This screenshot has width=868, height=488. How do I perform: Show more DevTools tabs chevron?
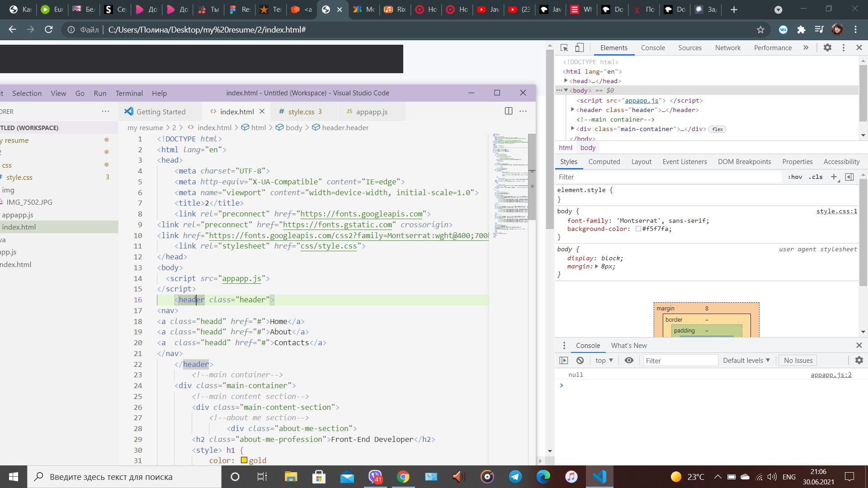pos(806,47)
